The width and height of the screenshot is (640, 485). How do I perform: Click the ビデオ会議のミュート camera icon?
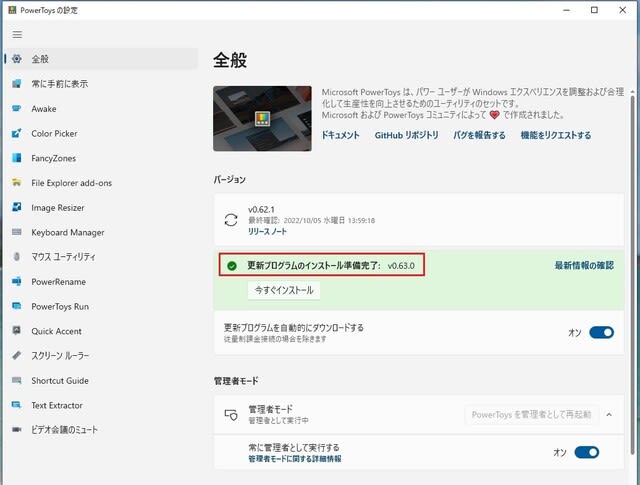pos(17,429)
